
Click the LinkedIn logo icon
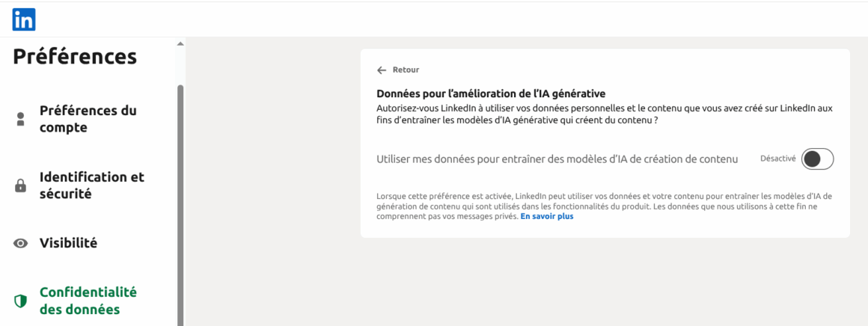click(x=24, y=19)
